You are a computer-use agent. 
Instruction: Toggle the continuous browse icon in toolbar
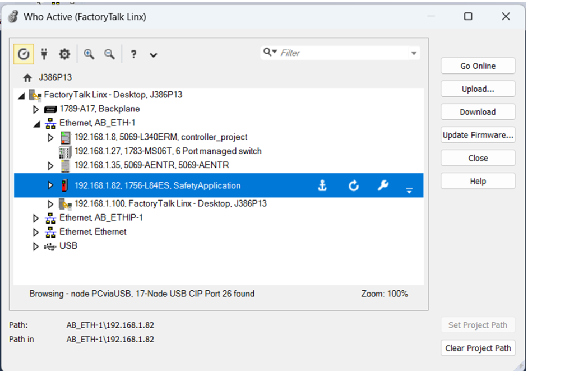pos(23,54)
